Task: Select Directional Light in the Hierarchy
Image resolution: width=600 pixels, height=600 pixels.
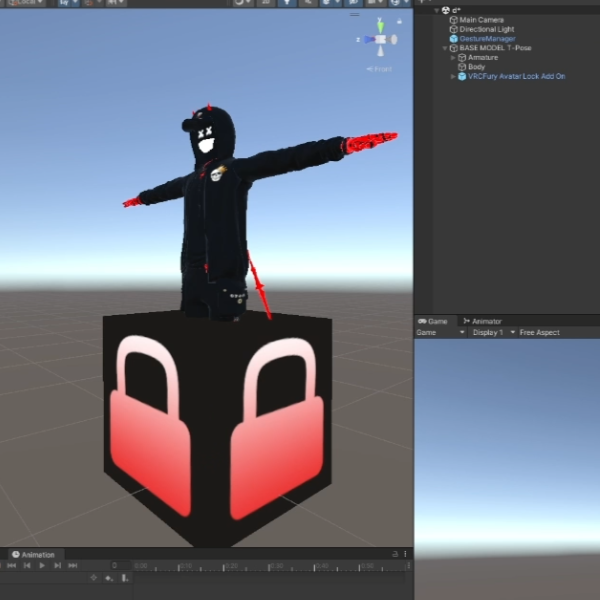Action: click(x=486, y=29)
